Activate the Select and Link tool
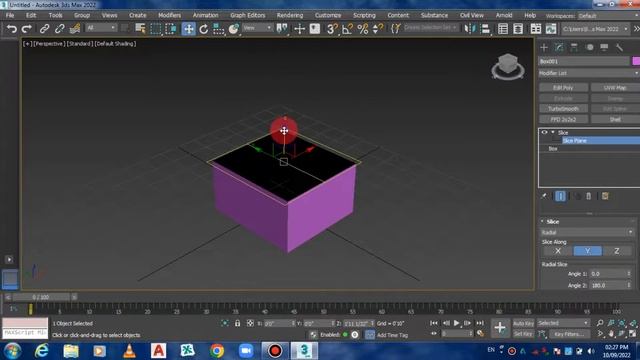Screen dimensions: 640x360 [x=44, y=29]
